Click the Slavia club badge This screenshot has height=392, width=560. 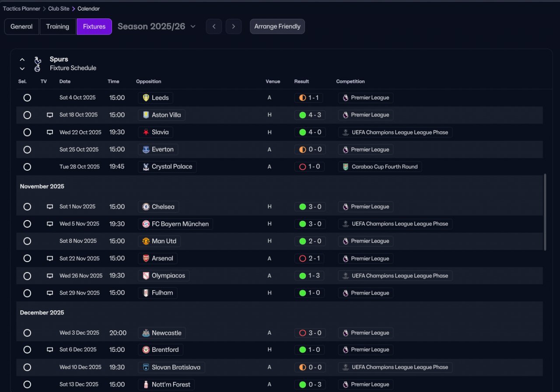(x=146, y=132)
